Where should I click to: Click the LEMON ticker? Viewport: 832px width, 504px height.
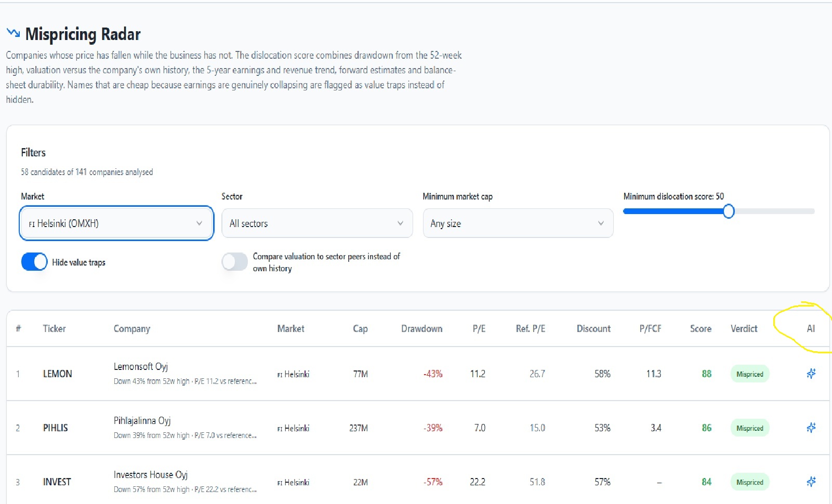(x=57, y=374)
